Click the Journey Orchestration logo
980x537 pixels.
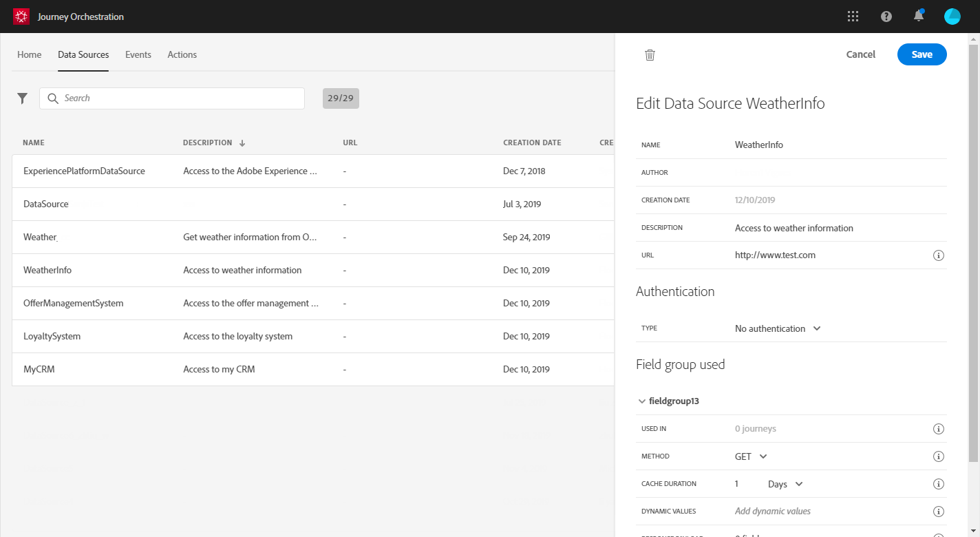[21, 17]
